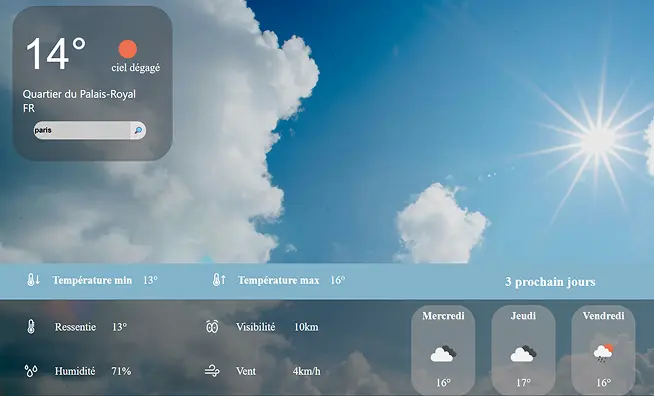Click the maximum temperature thermometer icon
Screen dimensions: 654x396
pos(219,280)
